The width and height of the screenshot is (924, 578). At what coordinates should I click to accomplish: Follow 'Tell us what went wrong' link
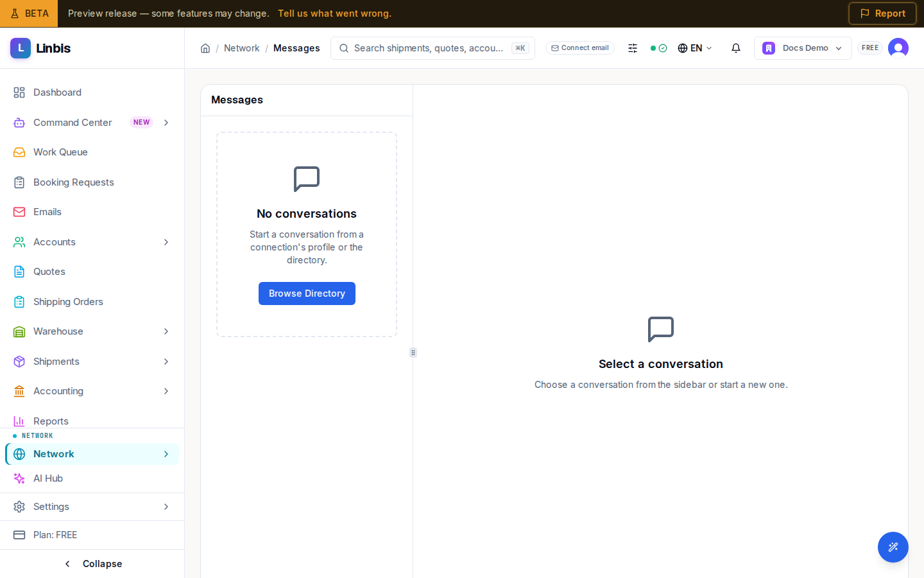(x=334, y=13)
